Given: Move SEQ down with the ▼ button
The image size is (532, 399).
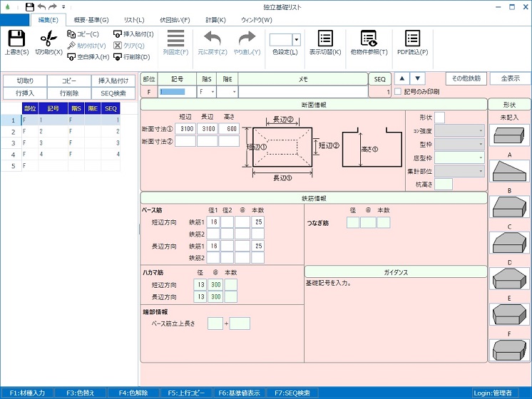Looking at the screenshot, I should pyautogui.click(x=417, y=78).
